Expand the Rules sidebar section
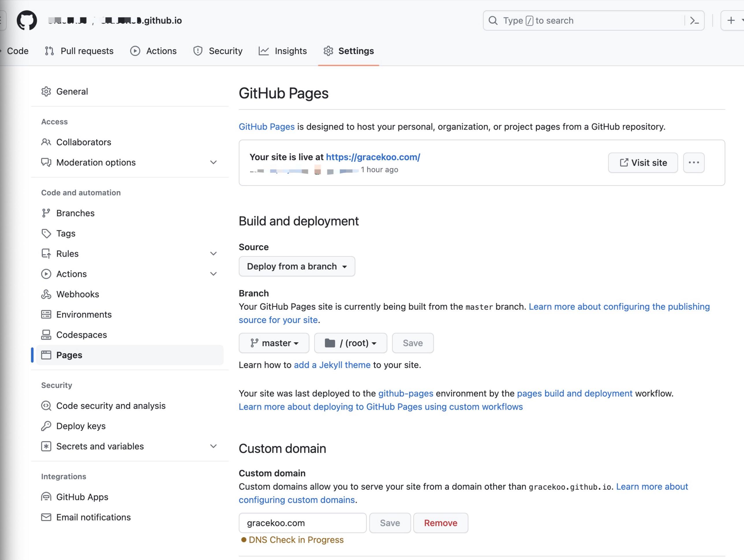744x560 pixels. [214, 253]
